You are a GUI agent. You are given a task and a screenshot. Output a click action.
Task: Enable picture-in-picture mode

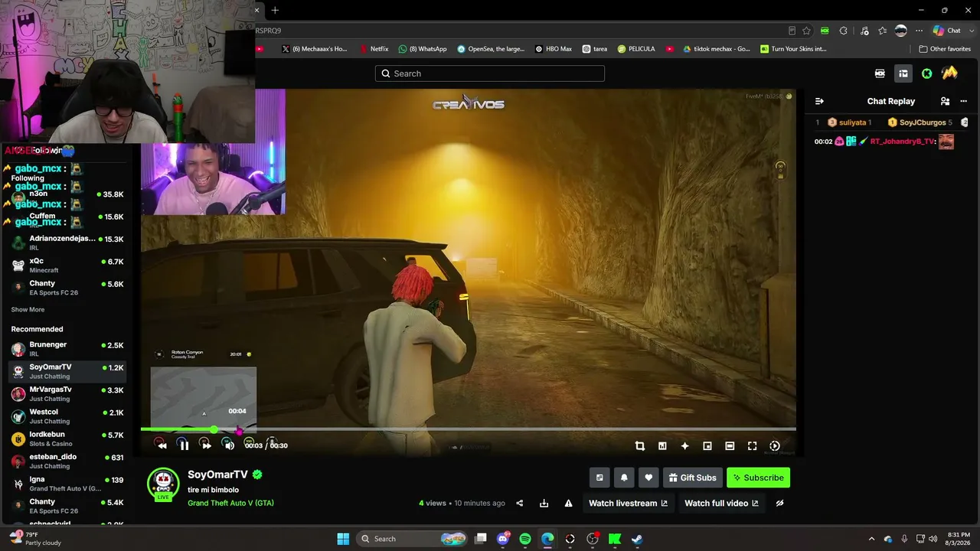point(707,446)
